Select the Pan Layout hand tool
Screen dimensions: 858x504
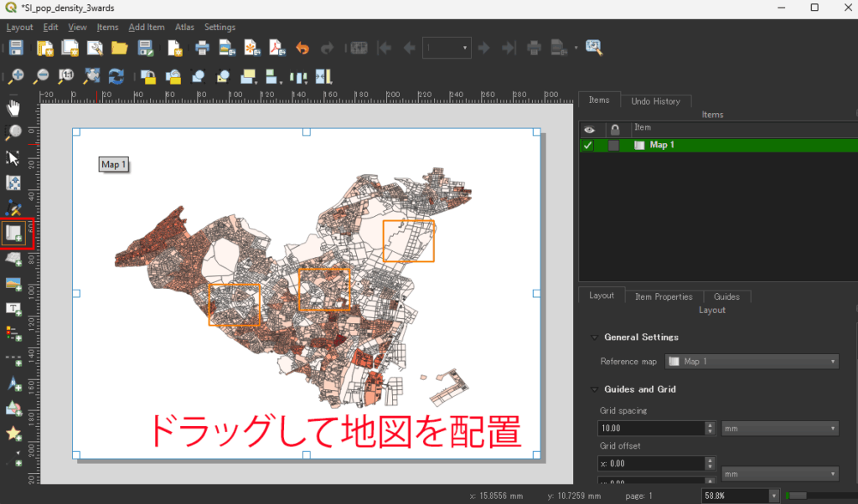[14, 107]
